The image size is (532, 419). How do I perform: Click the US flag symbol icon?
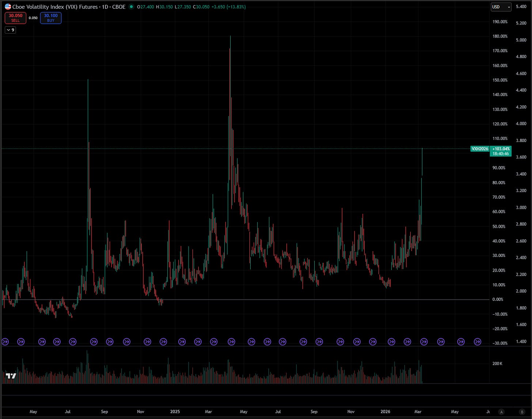[8, 7]
